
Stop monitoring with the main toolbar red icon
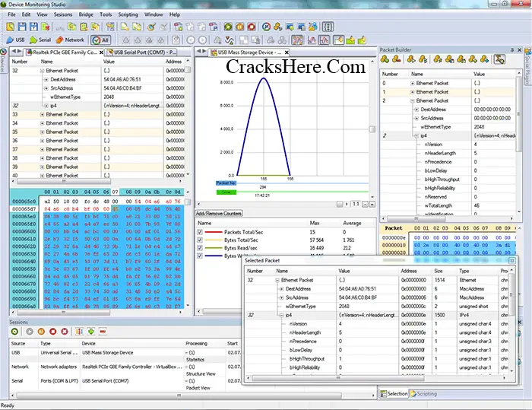pyautogui.click(x=252, y=27)
